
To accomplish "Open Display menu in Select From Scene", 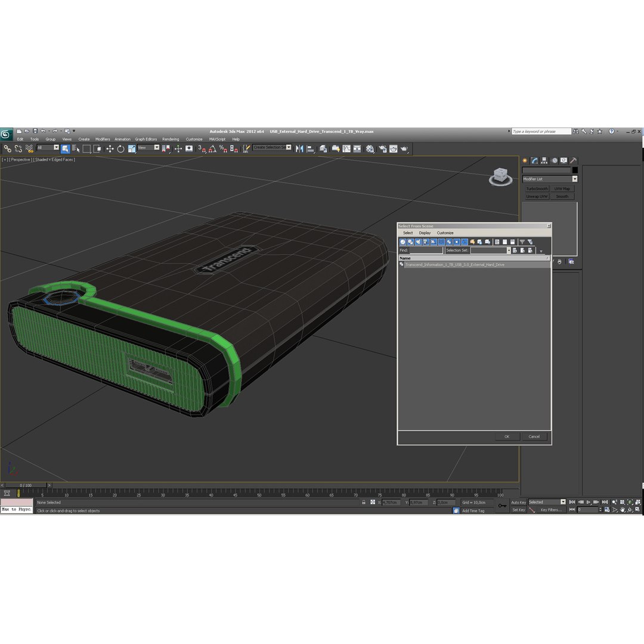I will 425,233.
